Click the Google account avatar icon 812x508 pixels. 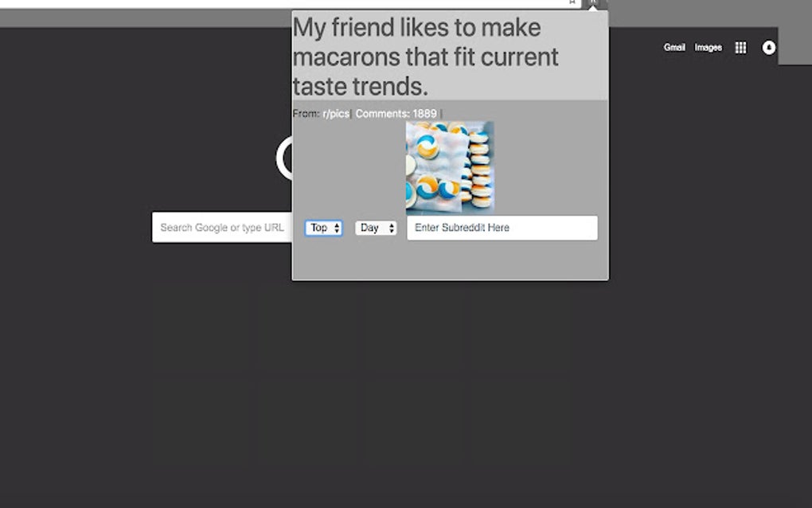click(768, 48)
